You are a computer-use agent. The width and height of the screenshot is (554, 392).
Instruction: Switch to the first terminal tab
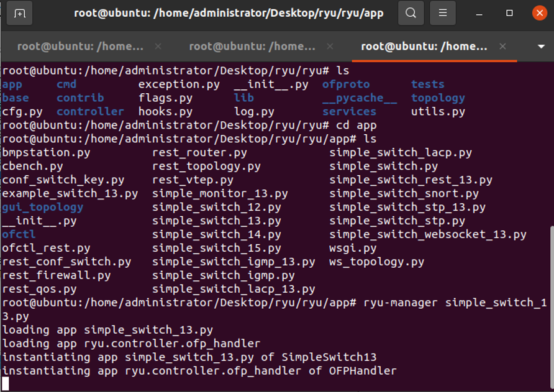click(80, 47)
